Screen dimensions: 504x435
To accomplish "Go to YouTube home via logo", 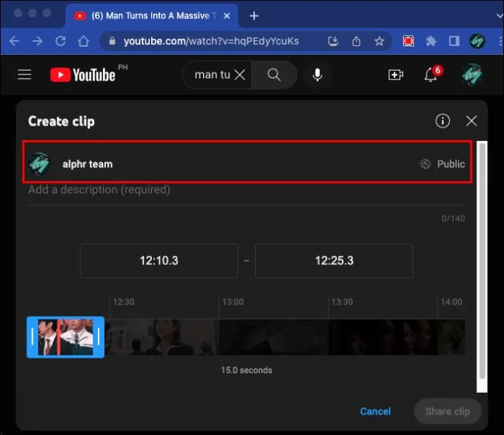I will point(83,75).
